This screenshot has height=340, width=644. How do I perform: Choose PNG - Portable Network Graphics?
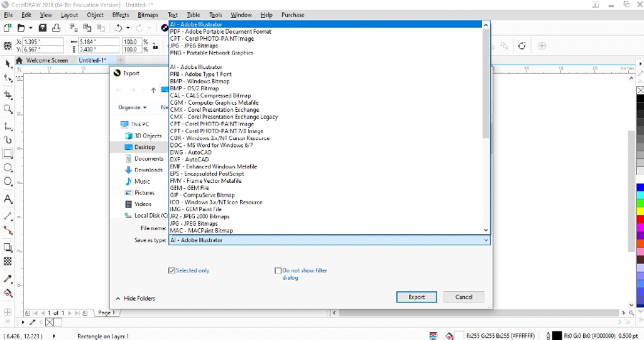click(x=325, y=53)
